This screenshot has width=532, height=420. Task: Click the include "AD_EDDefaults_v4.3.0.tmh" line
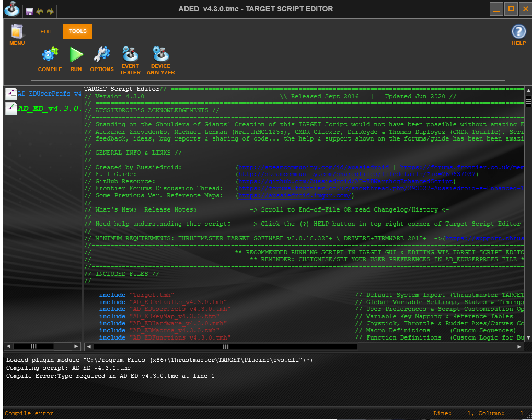(163, 302)
